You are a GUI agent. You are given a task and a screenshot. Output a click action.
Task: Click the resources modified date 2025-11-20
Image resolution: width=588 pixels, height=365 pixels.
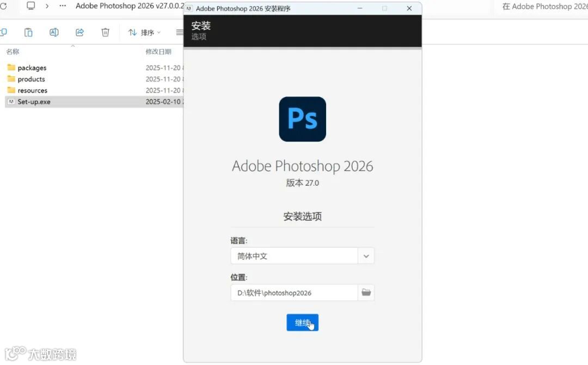tap(164, 90)
